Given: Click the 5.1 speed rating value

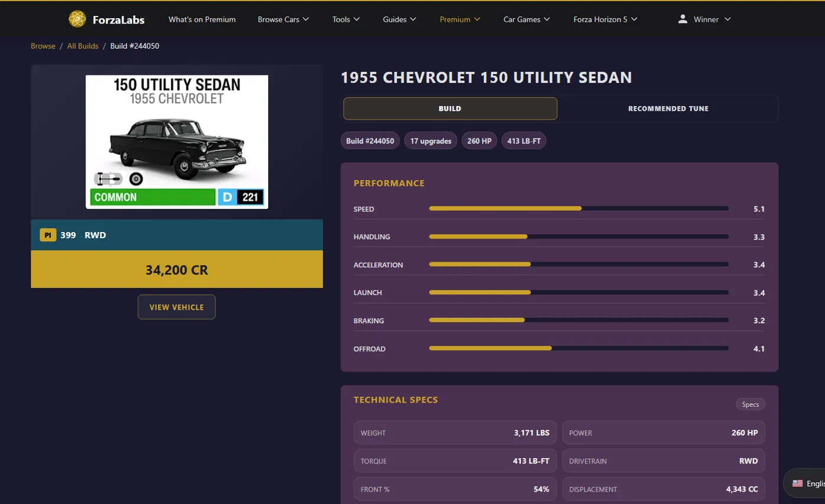Looking at the screenshot, I should tap(759, 209).
